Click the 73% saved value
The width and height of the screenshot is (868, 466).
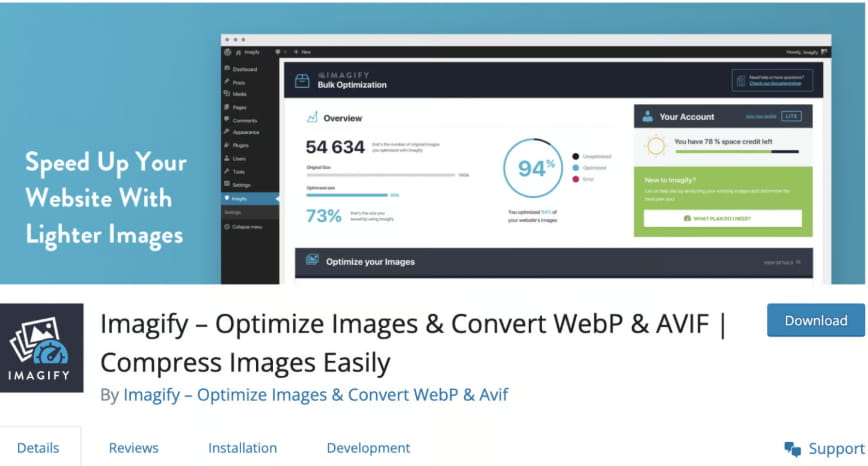[x=323, y=215]
